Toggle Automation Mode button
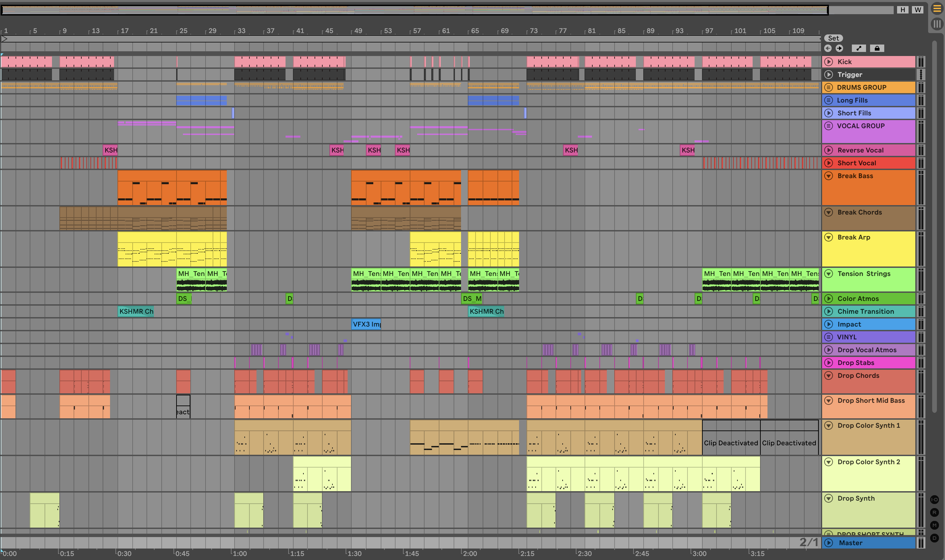The height and width of the screenshot is (560, 945). coord(859,48)
